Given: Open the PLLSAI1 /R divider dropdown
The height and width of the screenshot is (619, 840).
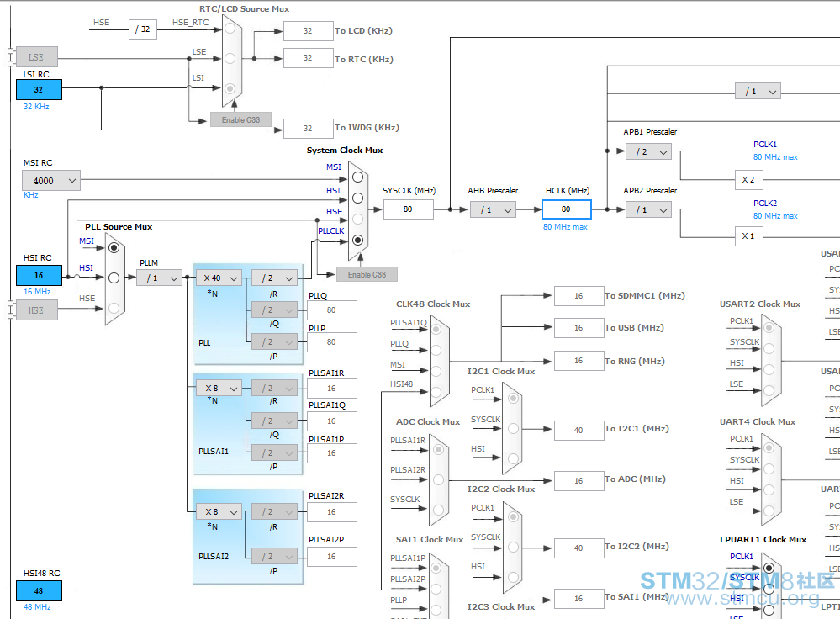Looking at the screenshot, I should pos(274,388).
